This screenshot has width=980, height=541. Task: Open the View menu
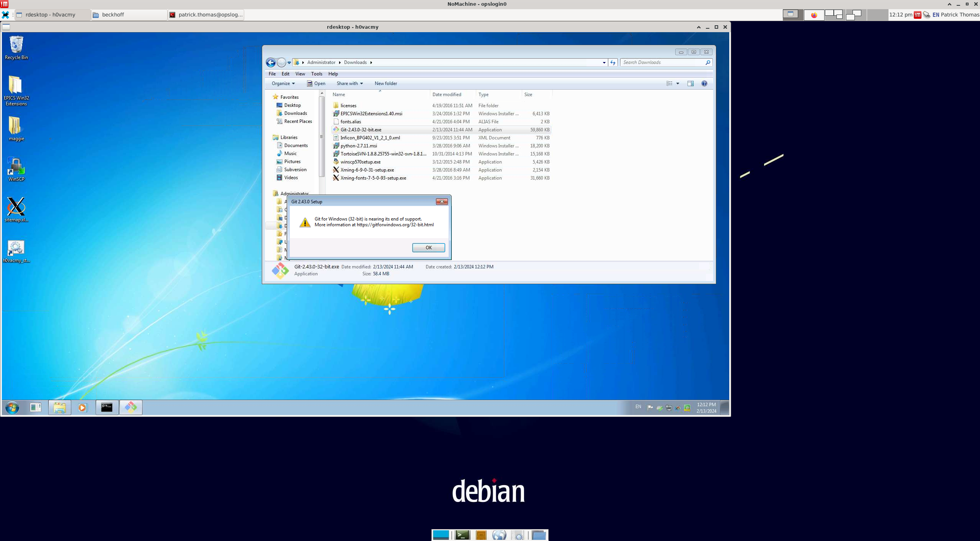[x=300, y=74]
